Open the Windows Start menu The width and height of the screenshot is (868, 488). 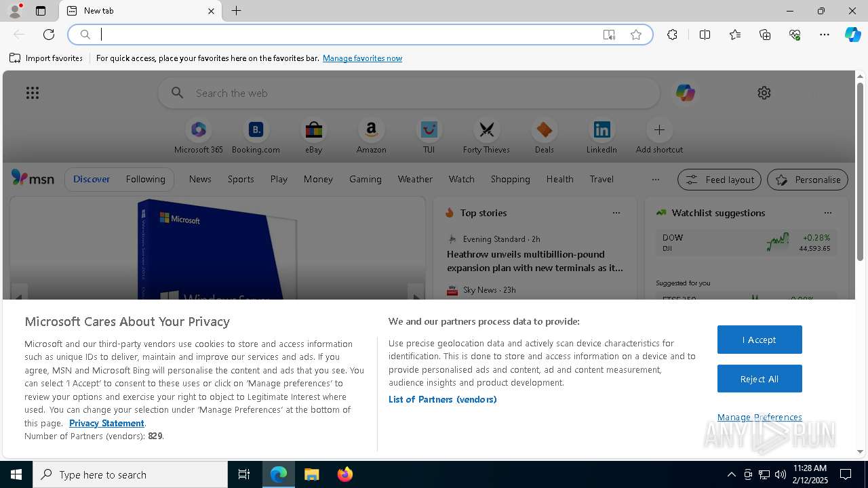click(16, 474)
